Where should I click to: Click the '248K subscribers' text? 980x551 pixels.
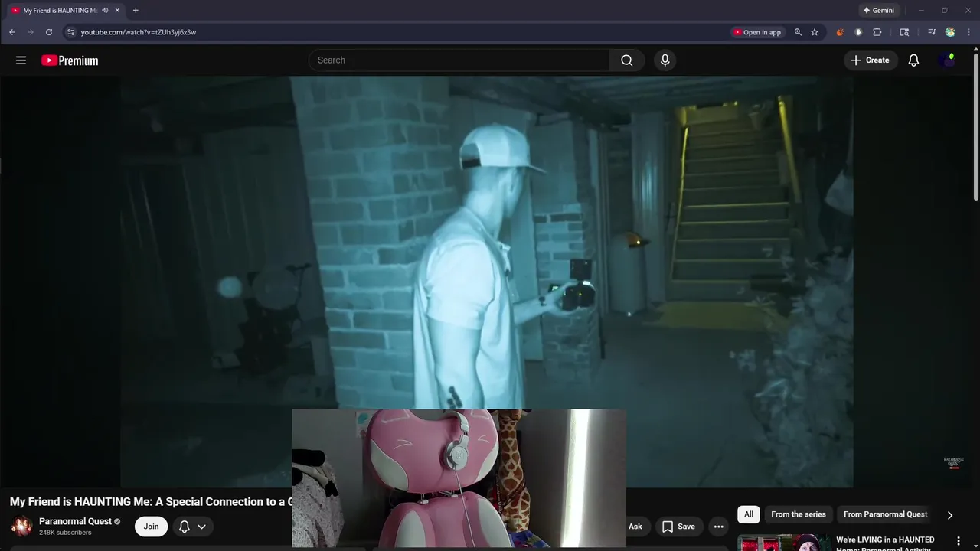[65, 533]
